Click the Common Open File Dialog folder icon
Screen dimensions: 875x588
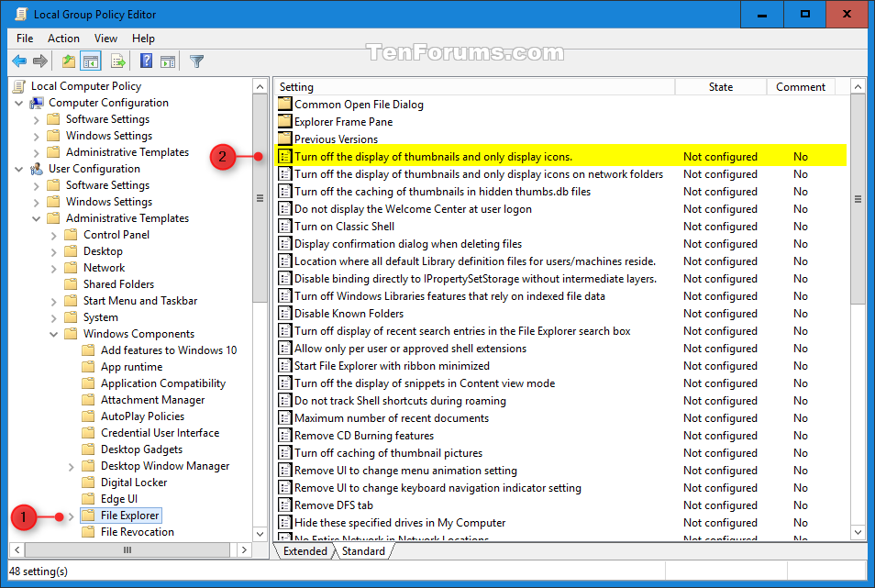tap(285, 104)
